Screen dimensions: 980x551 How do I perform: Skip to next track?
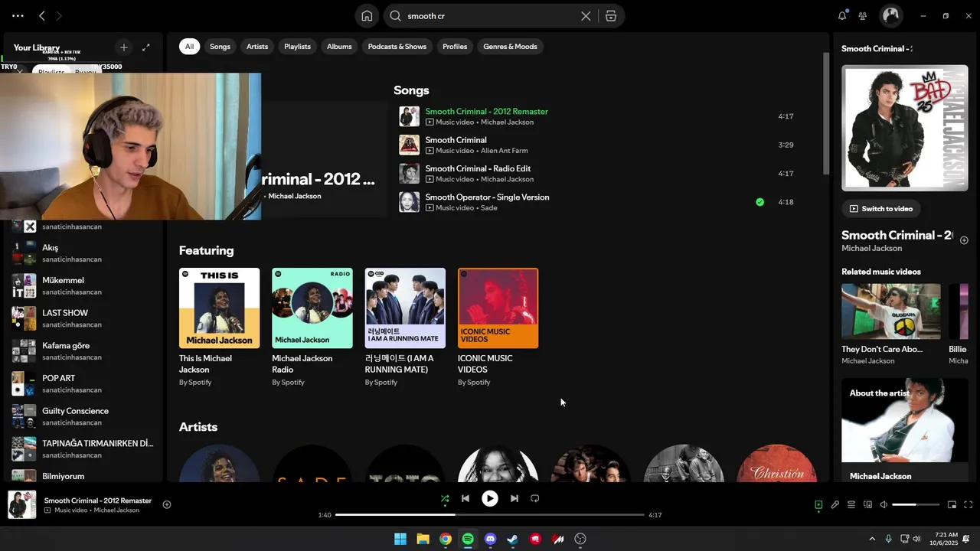click(x=514, y=498)
